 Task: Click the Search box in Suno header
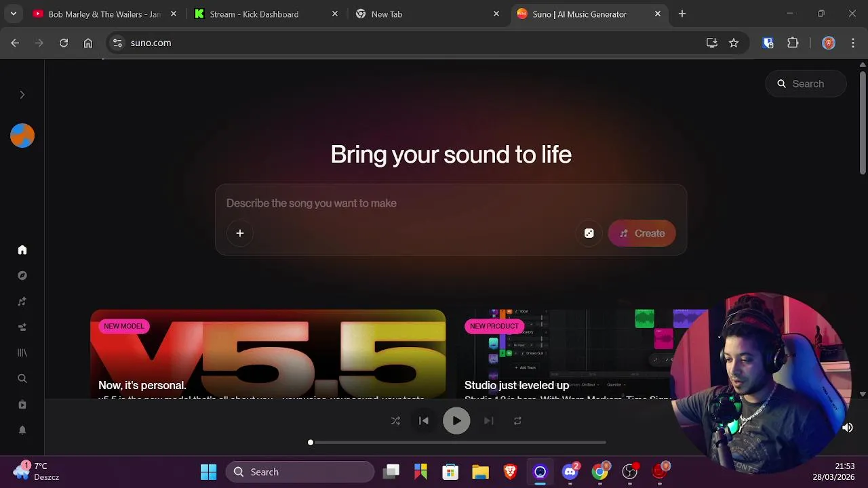806,84
